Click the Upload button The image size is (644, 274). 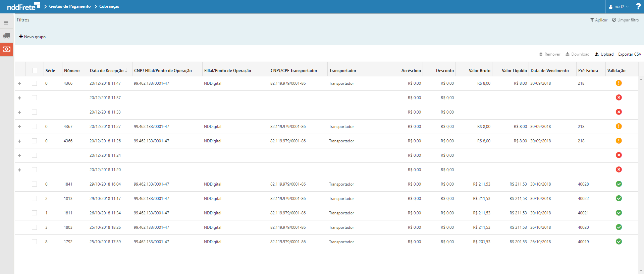[x=604, y=54]
